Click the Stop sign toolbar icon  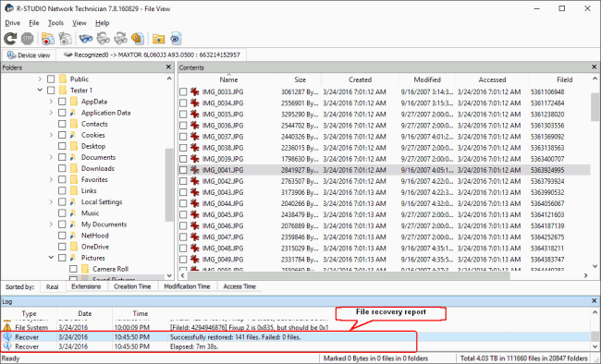[27, 38]
